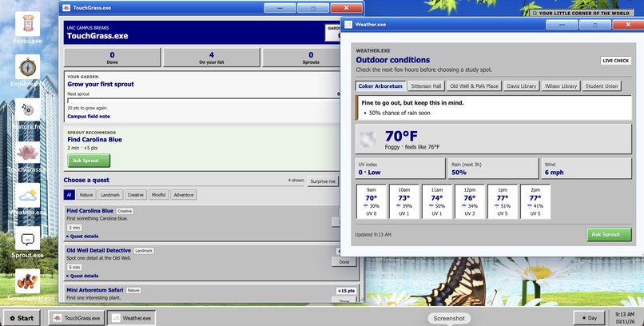The height and width of the screenshot is (326, 644).
Task: Click the 11am hourly forecast card
Action: (x=437, y=201)
